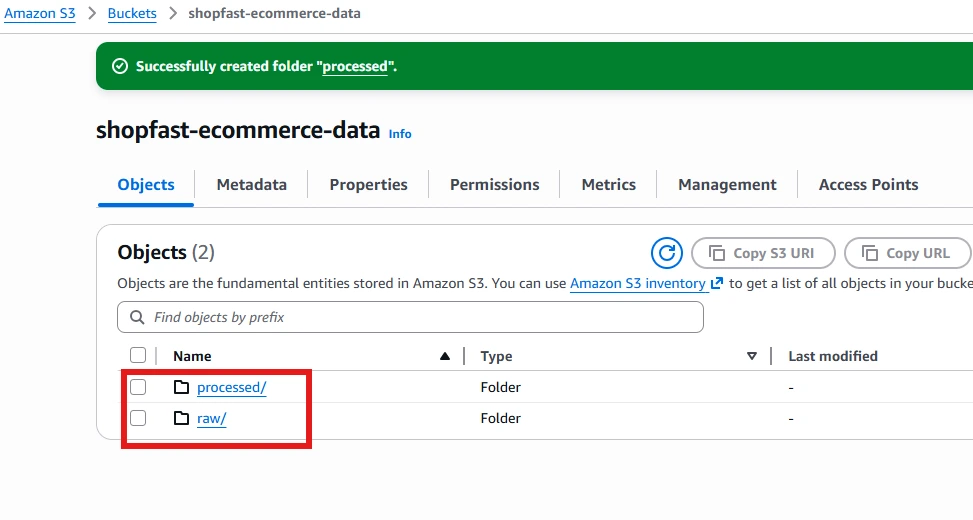
Task: Switch to the Properties tab
Action: click(x=368, y=184)
